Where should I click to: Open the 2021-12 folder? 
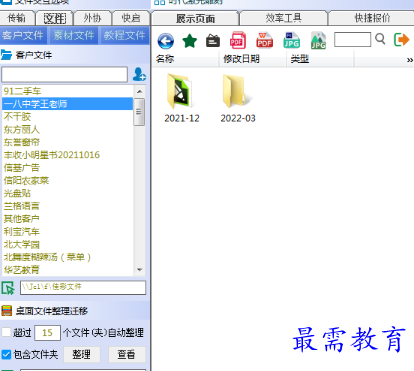click(181, 98)
